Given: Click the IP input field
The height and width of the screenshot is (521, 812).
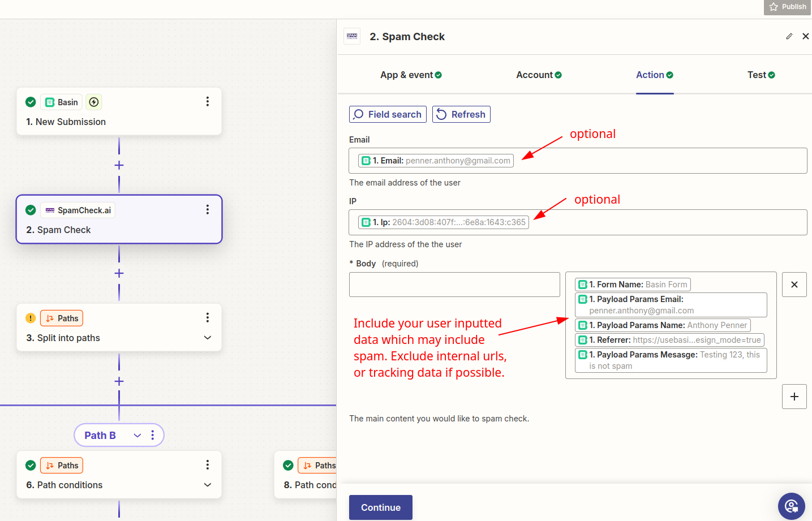Looking at the screenshot, I should [578, 222].
